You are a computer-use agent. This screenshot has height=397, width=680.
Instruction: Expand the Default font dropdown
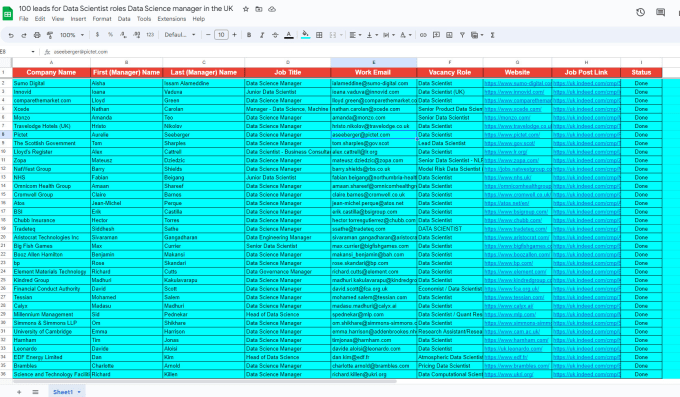point(180,35)
